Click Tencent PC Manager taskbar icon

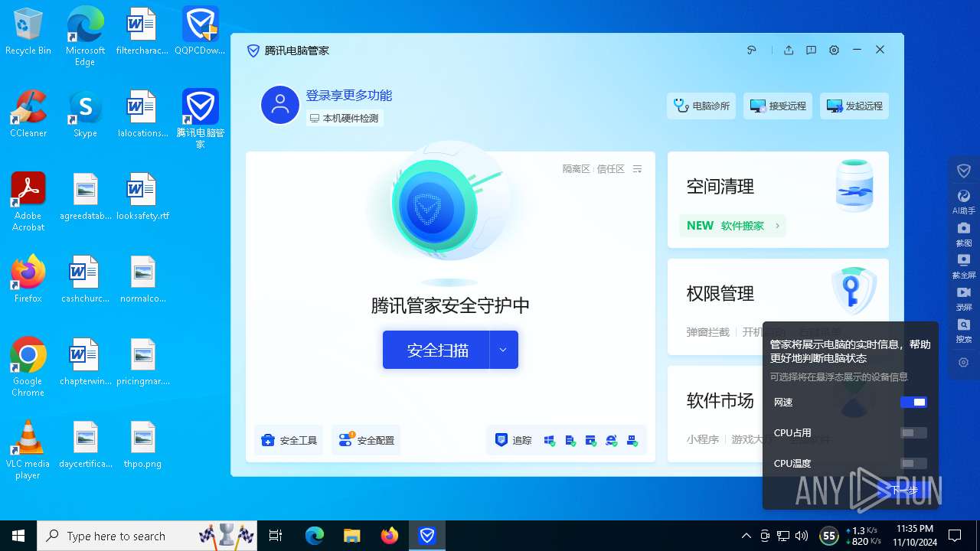coord(427,536)
